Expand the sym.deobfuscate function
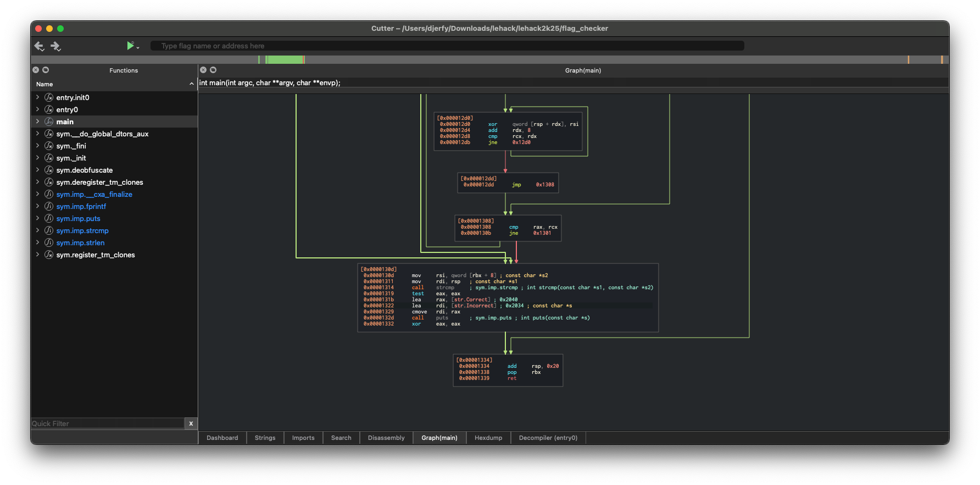Viewport: 980px width, 485px height. coord(37,170)
